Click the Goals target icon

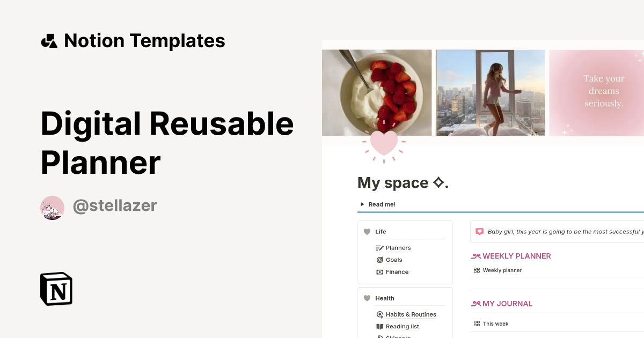pos(380,260)
